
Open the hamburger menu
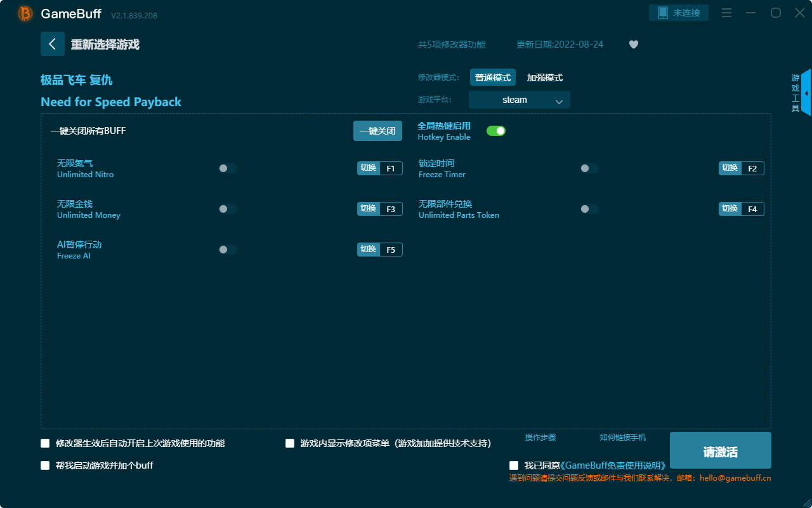tap(726, 13)
